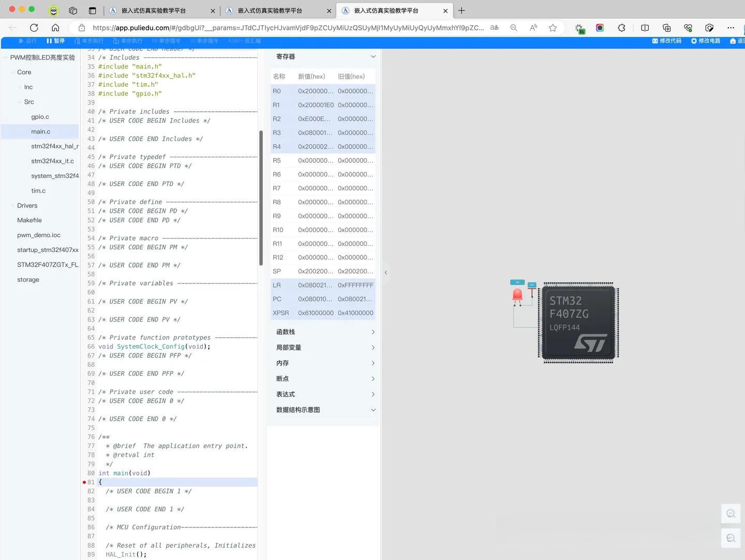This screenshot has height=560, width=745.
Task: Expand the 函数栈 call stack section
Action: (x=373, y=332)
